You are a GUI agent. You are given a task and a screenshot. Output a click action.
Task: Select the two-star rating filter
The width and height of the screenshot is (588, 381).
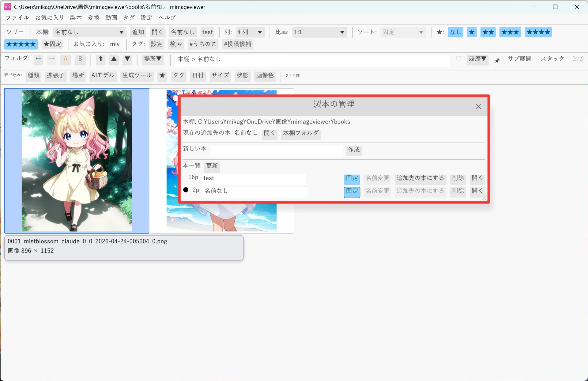pos(488,32)
